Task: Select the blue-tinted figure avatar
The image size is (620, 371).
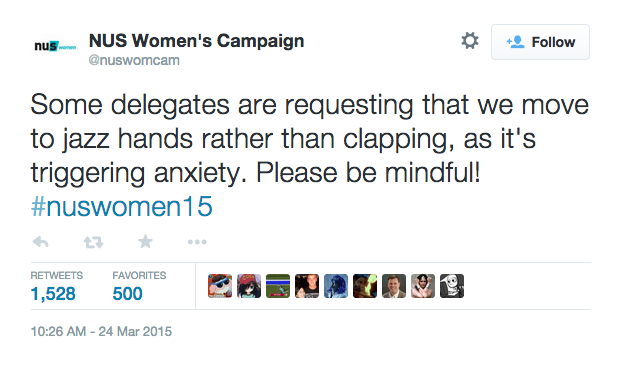Action: point(336,286)
